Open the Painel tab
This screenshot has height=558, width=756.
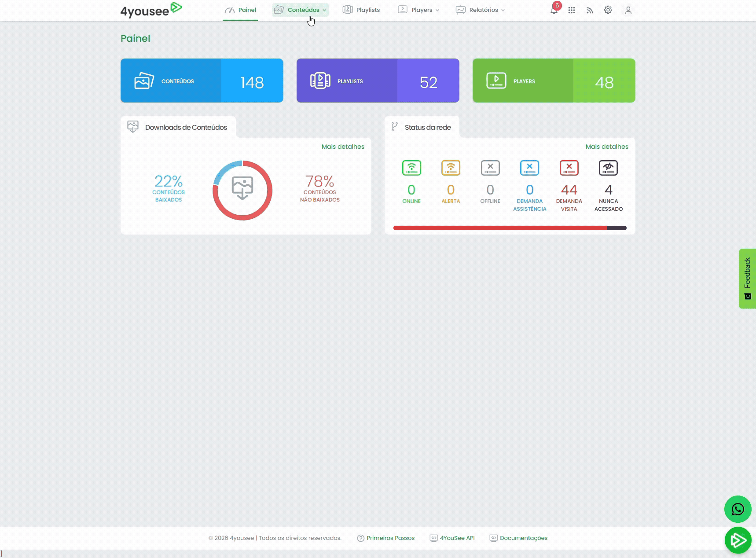(240, 10)
